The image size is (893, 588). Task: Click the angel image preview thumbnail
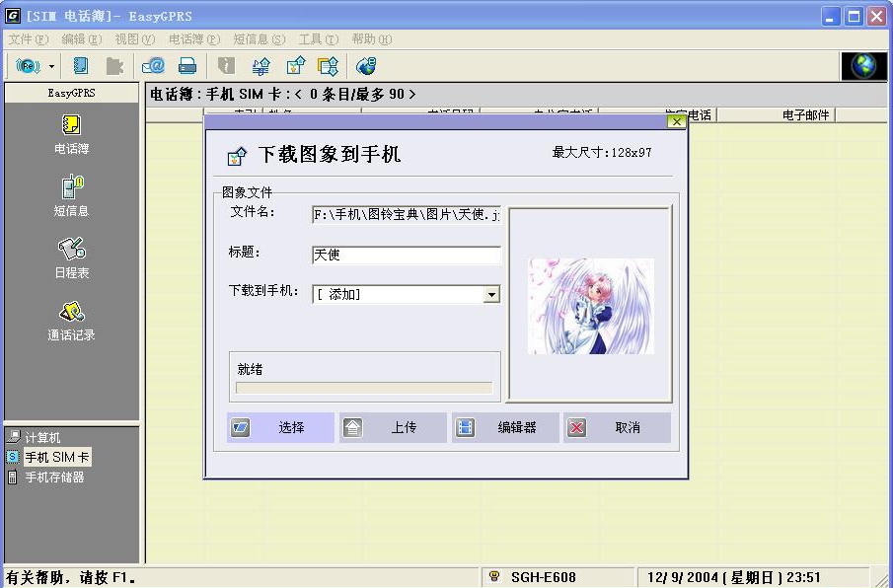pos(590,304)
